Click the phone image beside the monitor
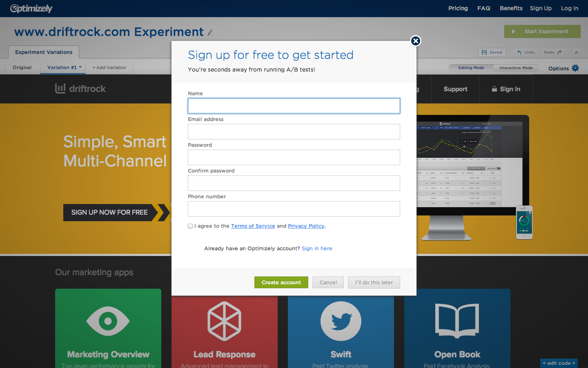 [x=524, y=222]
